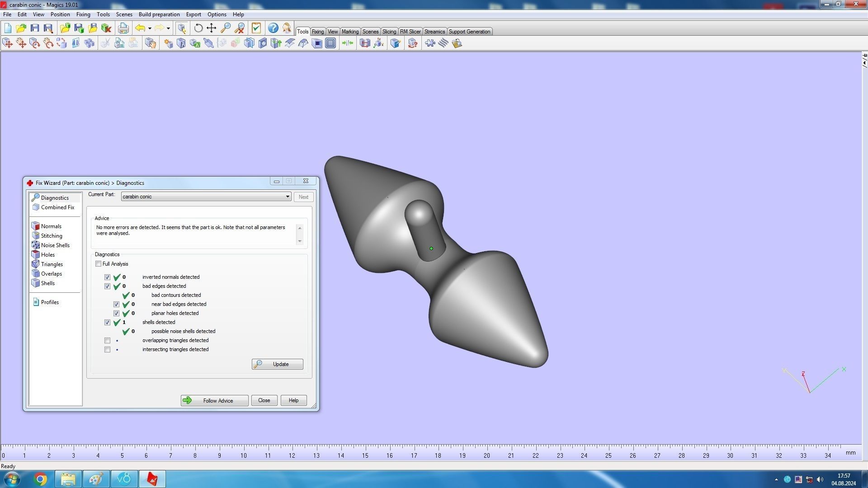The image size is (868, 488).
Task: Enable overlapping triangles detected checkbox
Action: pyautogui.click(x=107, y=340)
